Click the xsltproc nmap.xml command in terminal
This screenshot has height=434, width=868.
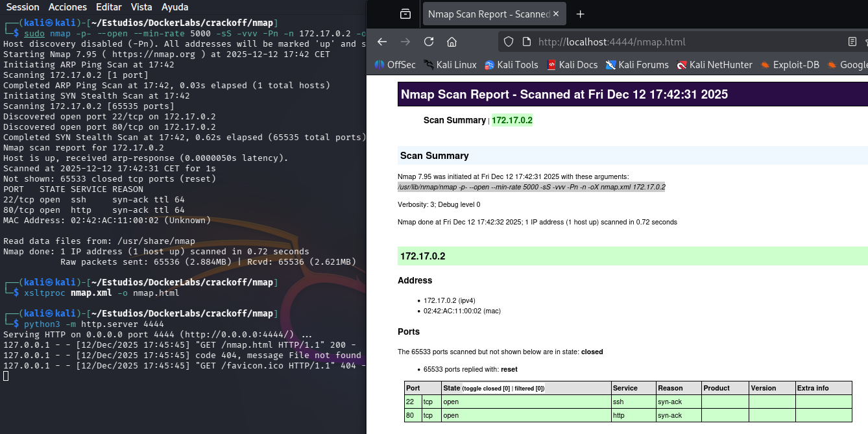click(x=101, y=293)
